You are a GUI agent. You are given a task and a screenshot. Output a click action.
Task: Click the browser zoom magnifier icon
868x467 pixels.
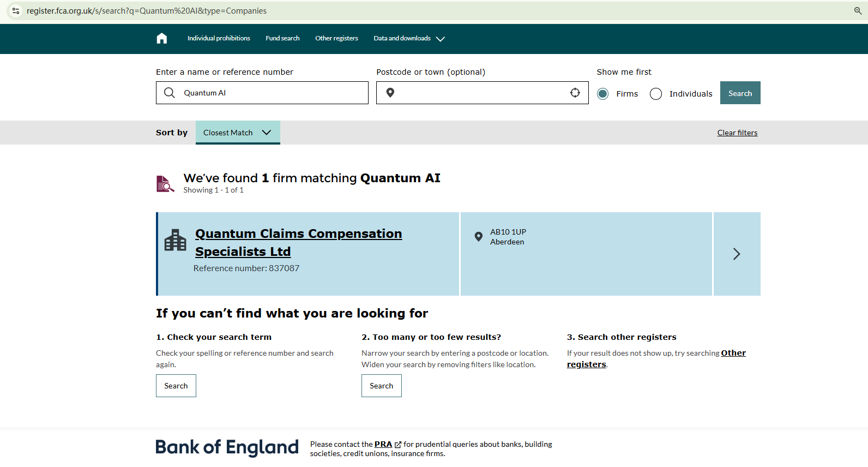pos(858,11)
